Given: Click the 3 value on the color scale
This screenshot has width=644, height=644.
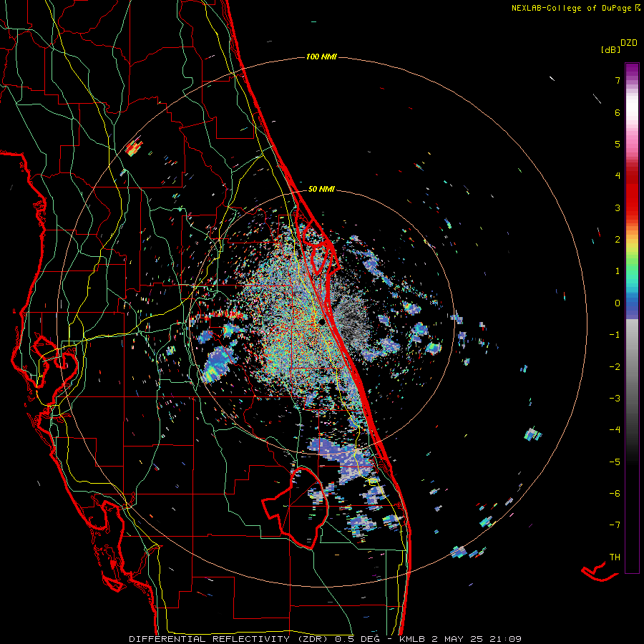Looking at the screenshot, I should click(x=618, y=208).
